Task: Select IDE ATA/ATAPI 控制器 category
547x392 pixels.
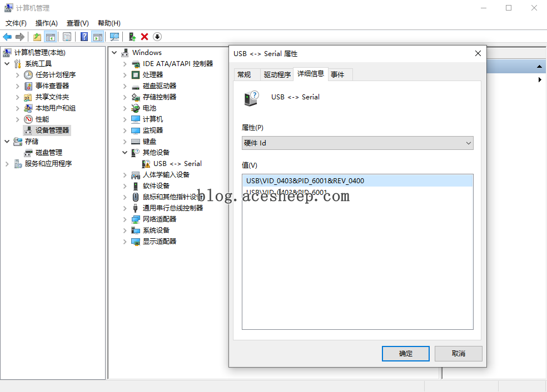Action: (177, 64)
